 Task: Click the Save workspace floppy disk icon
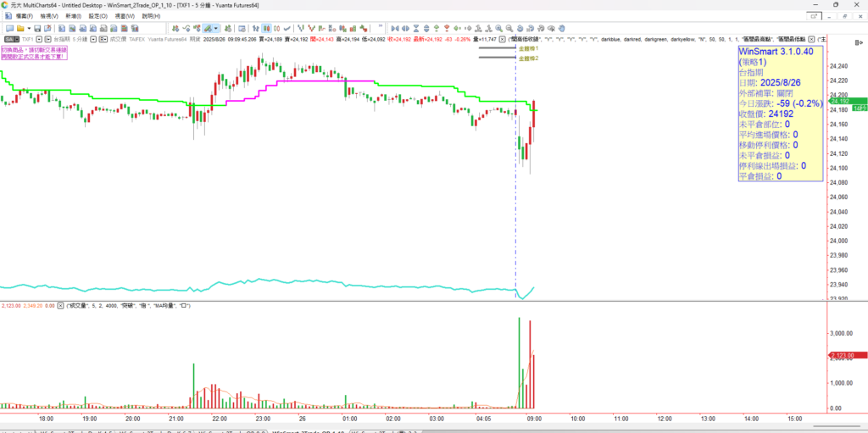click(x=36, y=28)
